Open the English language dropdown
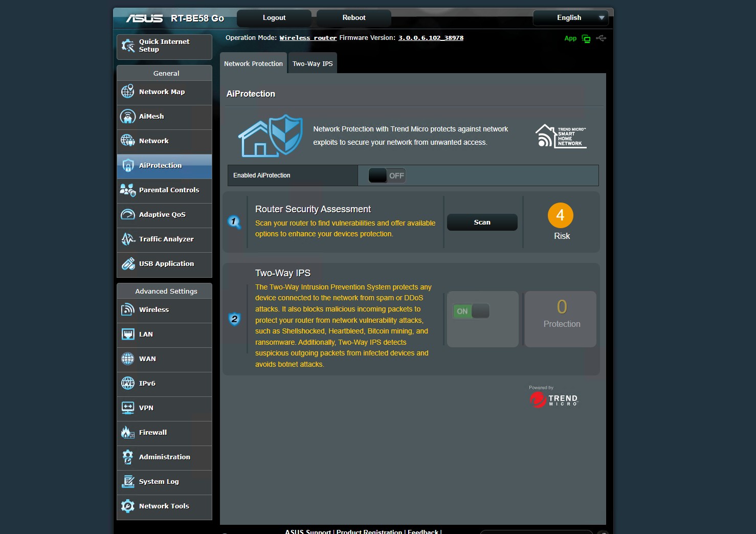 571,18
